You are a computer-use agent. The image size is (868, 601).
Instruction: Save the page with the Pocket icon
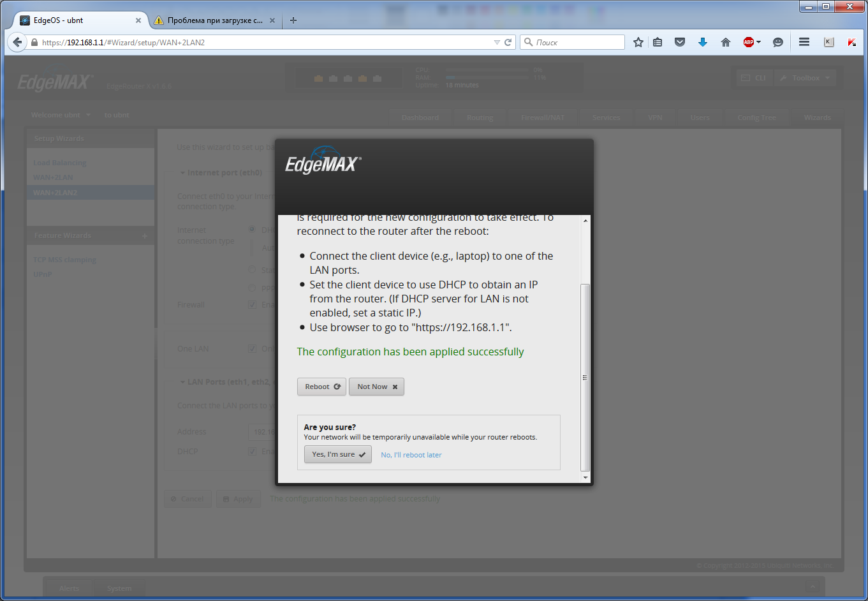point(680,42)
